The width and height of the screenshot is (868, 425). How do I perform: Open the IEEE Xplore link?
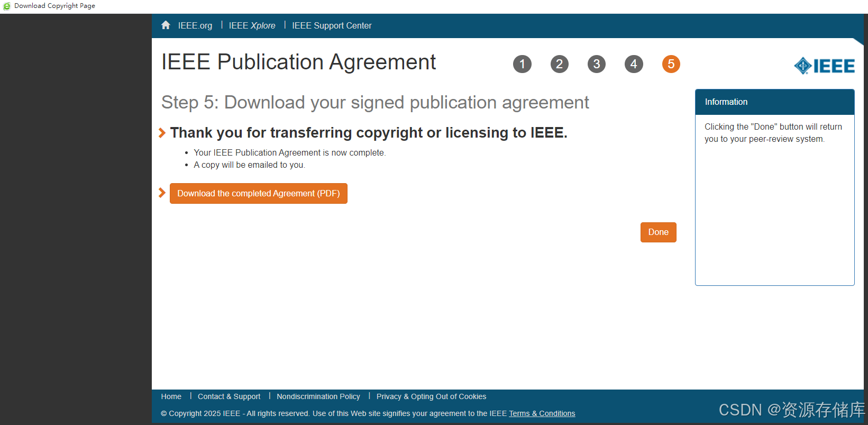pos(252,25)
